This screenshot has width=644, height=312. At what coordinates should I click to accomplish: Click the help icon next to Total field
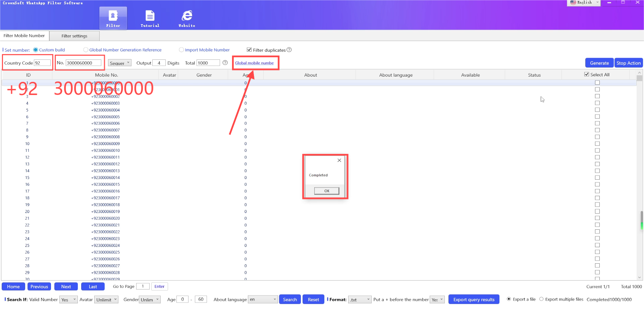pyautogui.click(x=225, y=63)
